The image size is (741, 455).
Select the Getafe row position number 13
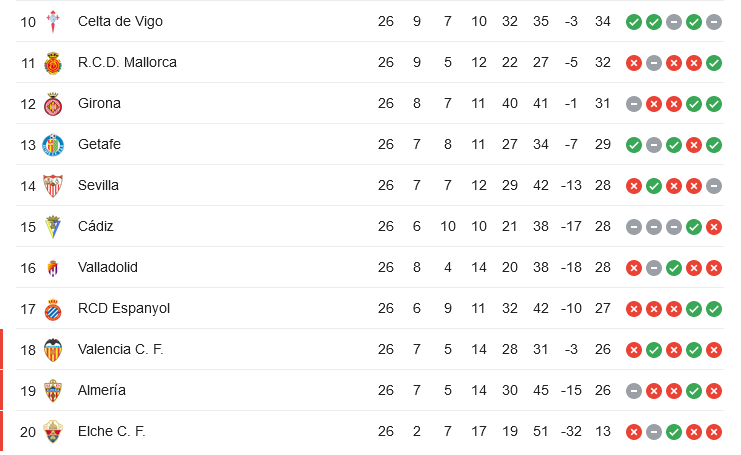[x=28, y=145]
